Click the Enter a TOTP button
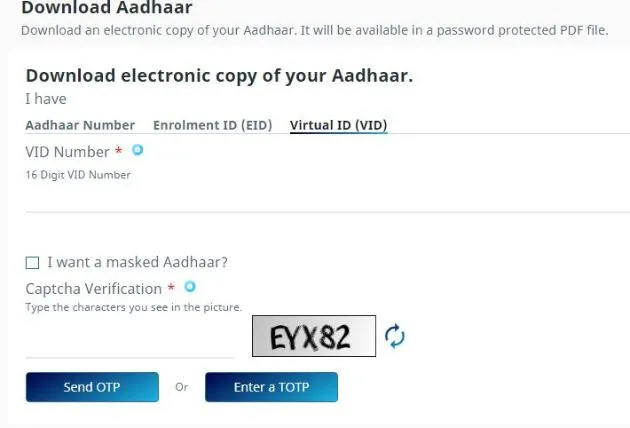Image resolution: width=630 pixels, height=428 pixels. [271, 387]
